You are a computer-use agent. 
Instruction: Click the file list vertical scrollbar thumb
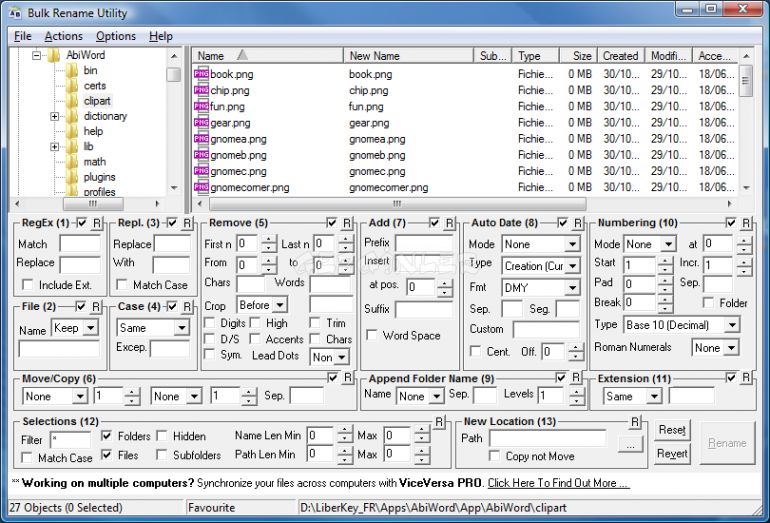pos(746,81)
